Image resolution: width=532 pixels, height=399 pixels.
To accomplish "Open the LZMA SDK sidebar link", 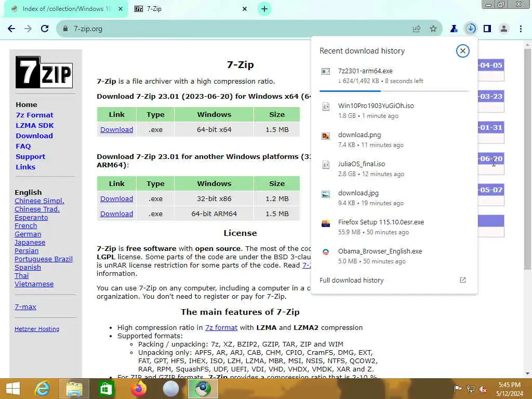I will point(35,126).
